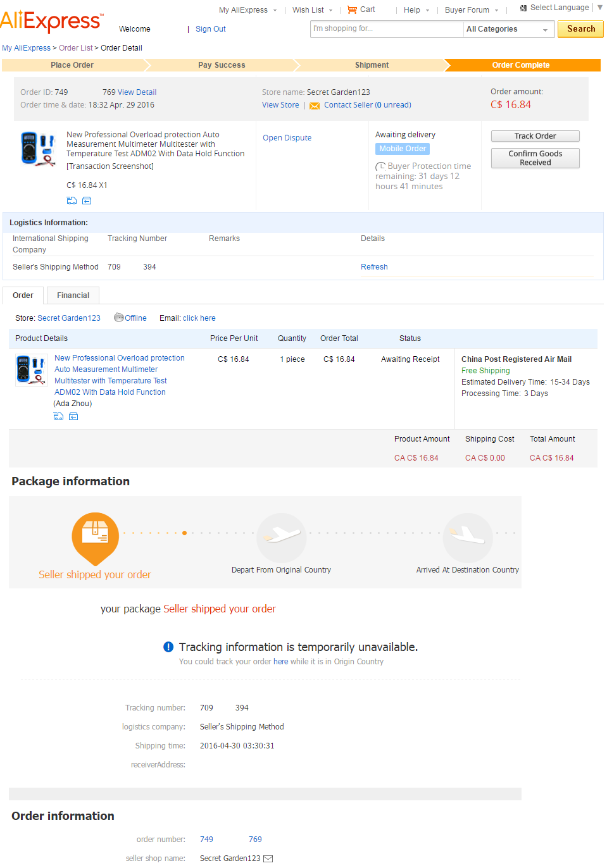Click return card icon under C$ 16.84 X1
Screen dimensions: 607x868
pyautogui.click(x=87, y=201)
